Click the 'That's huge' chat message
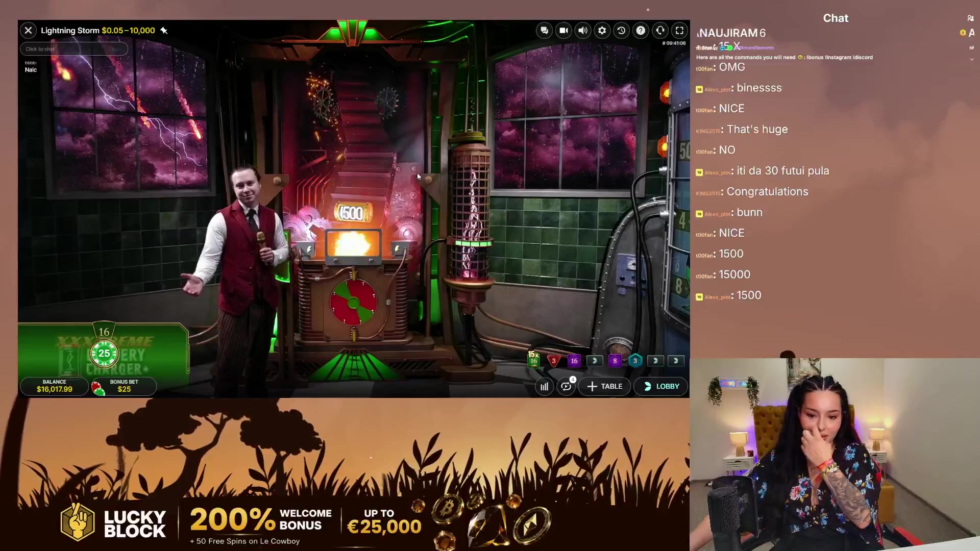 pyautogui.click(x=757, y=130)
